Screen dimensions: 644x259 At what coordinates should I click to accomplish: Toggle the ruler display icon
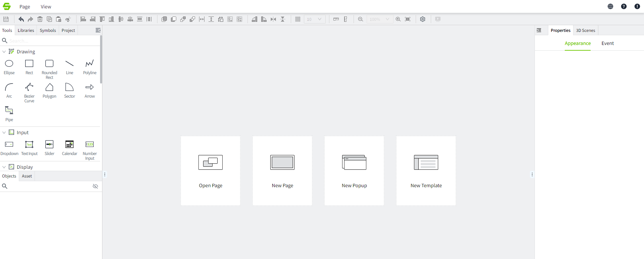336,19
